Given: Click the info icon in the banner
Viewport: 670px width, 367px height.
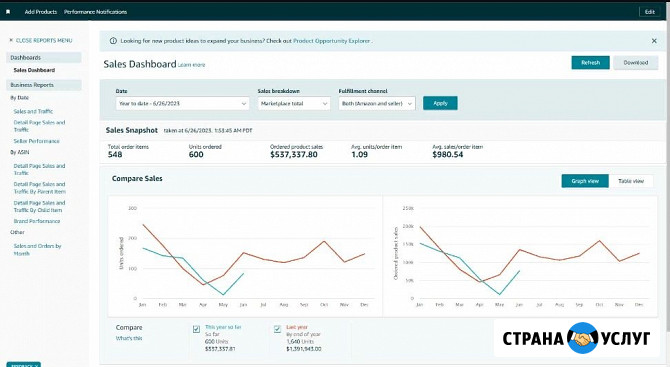Looking at the screenshot, I should pyautogui.click(x=113, y=41).
